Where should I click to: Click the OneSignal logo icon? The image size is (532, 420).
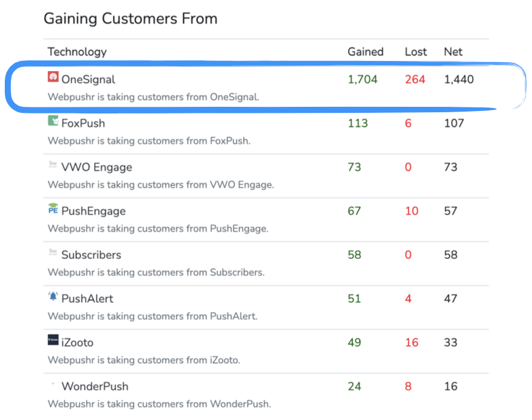tap(53, 77)
